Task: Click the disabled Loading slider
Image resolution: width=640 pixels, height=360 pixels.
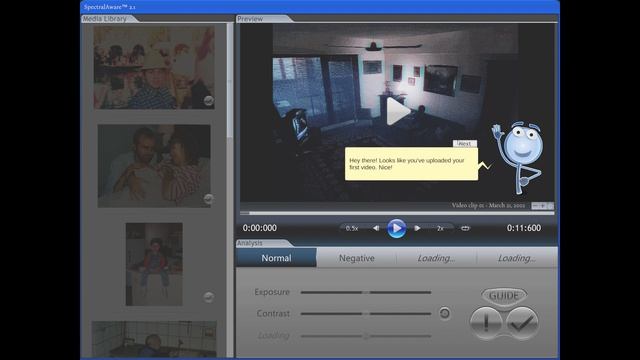Action: [366, 336]
